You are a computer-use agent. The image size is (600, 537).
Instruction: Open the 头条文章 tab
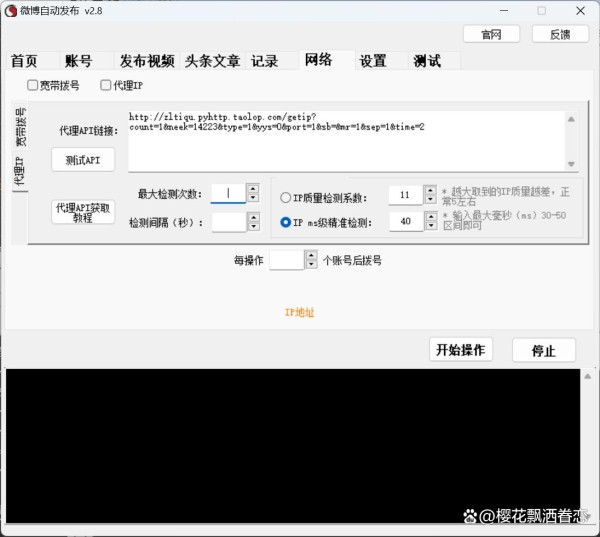pos(212,61)
